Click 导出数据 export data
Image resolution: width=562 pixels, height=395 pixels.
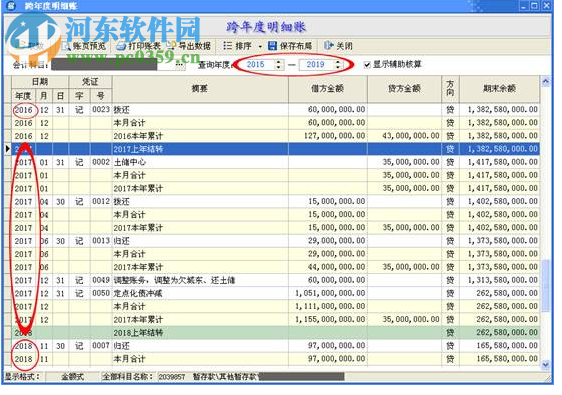coord(190,46)
